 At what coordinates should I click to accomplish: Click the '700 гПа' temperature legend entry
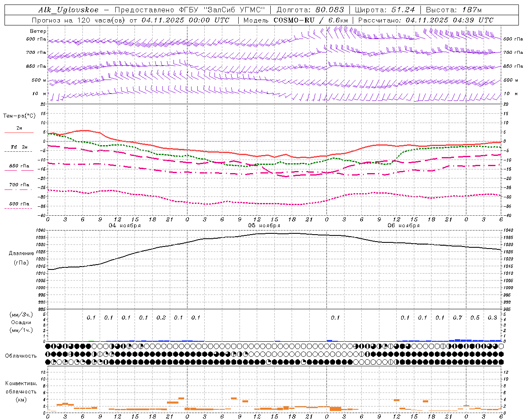[19, 185]
